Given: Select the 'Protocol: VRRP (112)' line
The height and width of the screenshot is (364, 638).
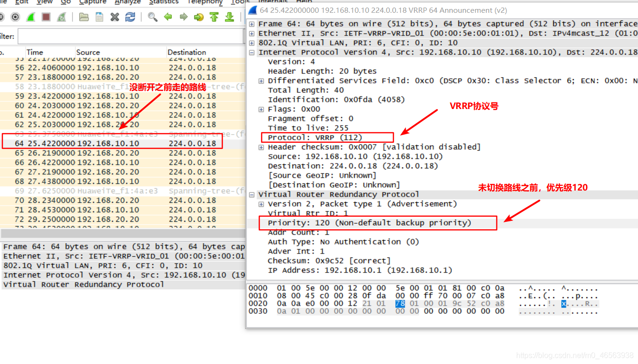Looking at the screenshot, I should (x=315, y=137).
